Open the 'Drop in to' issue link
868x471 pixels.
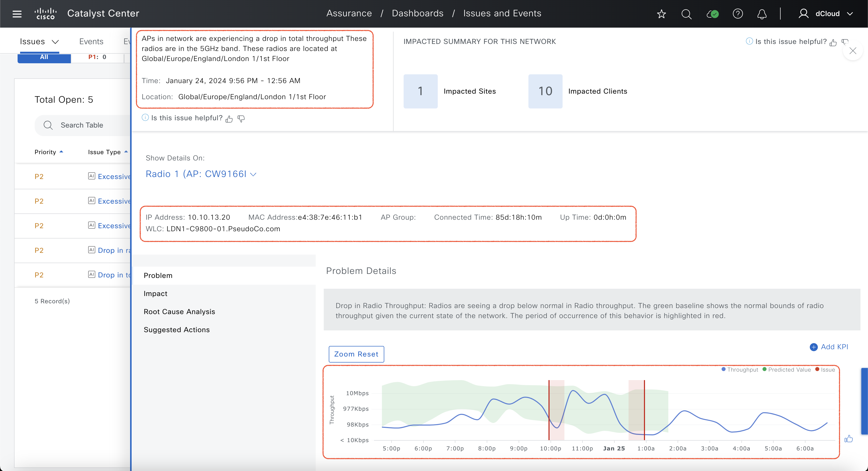tap(114, 275)
